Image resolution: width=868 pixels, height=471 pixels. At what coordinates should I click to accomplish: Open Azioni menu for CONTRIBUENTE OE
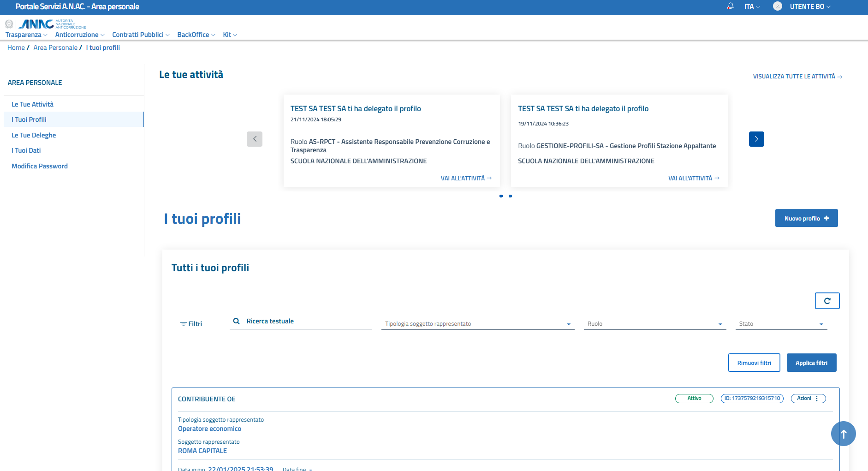tap(808, 399)
